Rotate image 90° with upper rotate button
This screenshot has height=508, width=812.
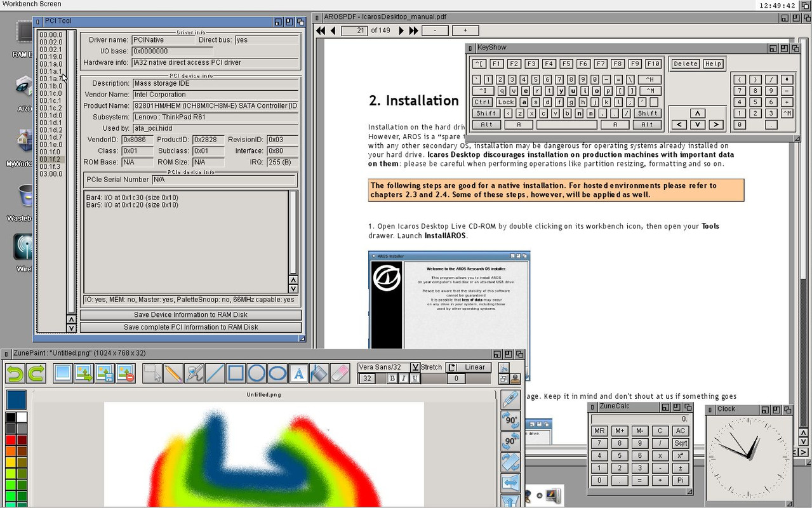[511, 420]
